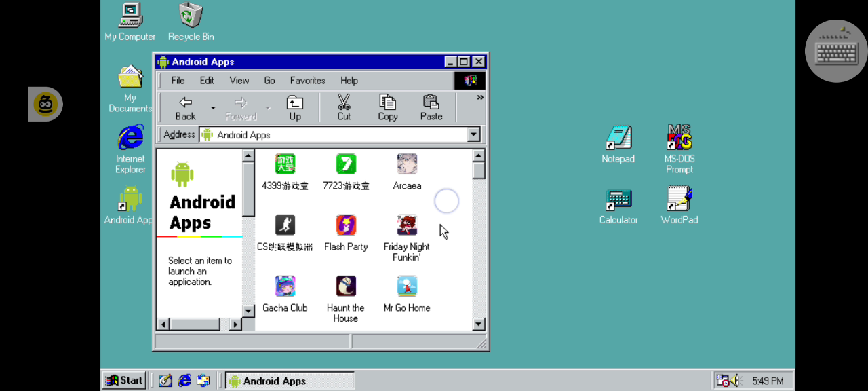Viewport: 868px width, 391px height.
Task: Launch the Arcaea app
Action: 406,164
